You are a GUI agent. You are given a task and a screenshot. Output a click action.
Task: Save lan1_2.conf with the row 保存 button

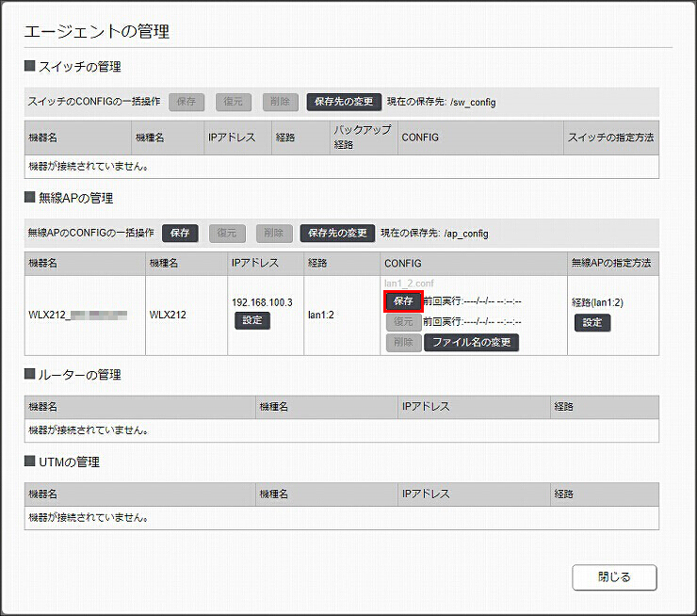pyautogui.click(x=403, y=301)
